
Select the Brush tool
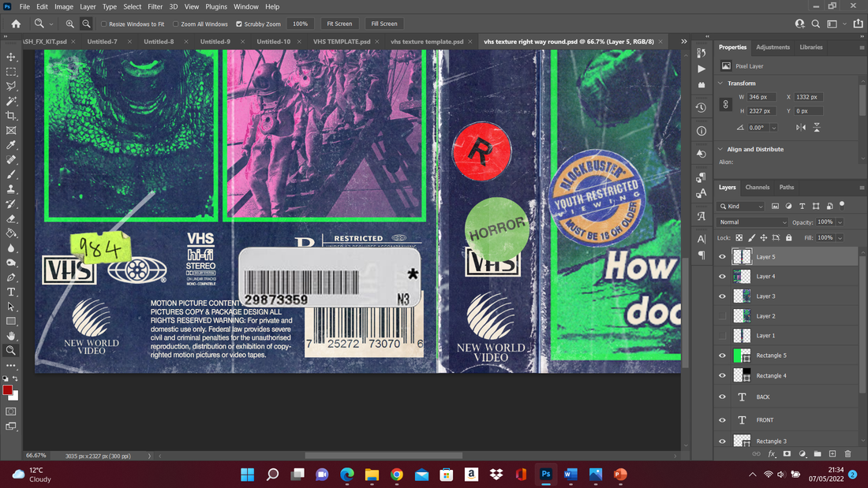click(11, 174)
